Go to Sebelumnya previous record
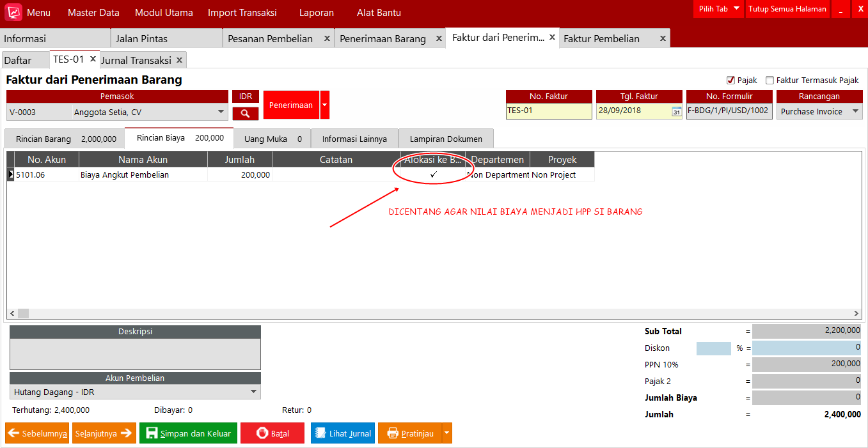The image size is (868, 448). [37, 433]
